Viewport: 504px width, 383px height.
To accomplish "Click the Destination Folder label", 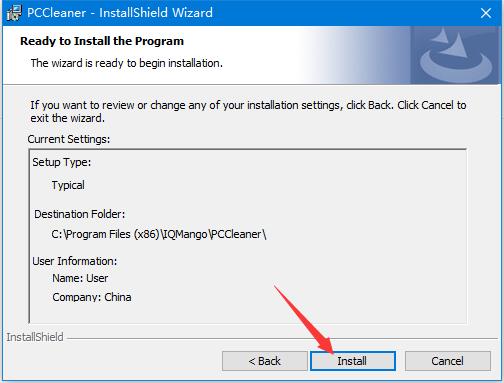I will coord(80,214).
